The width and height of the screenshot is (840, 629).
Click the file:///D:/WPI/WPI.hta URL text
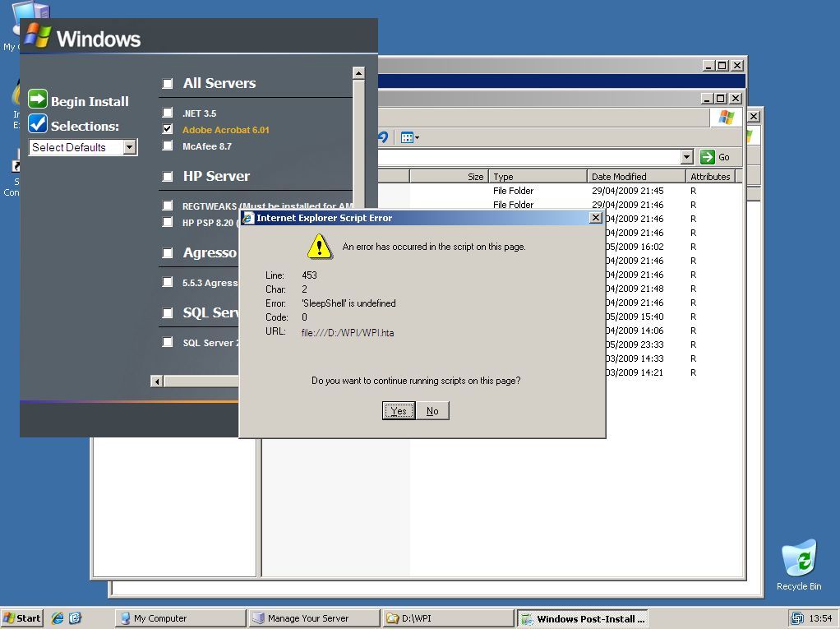point(348,333)
